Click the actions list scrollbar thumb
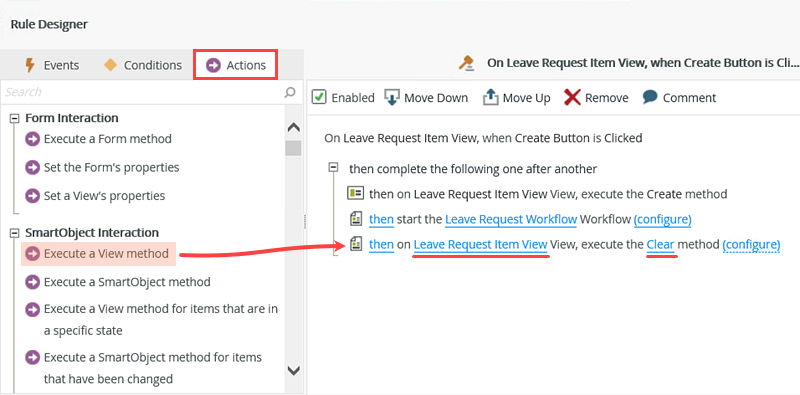This screenshot has width=800, height=395. 293,148
